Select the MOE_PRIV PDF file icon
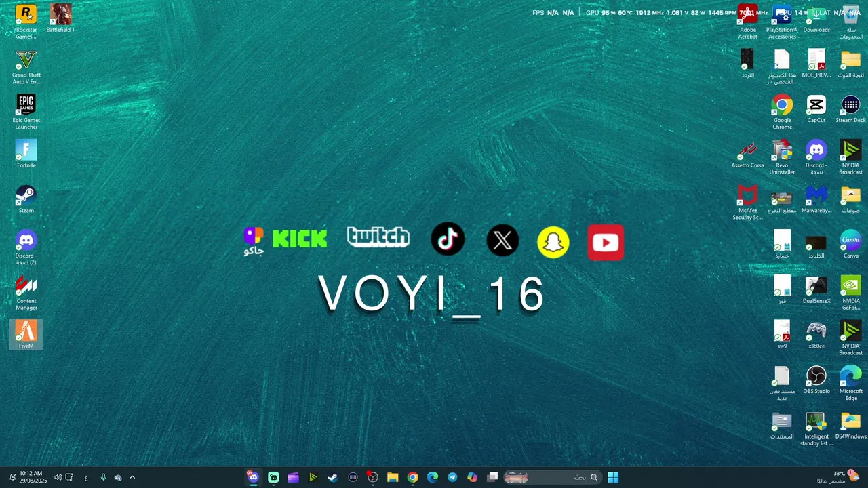Screen dimensions: 868x488 816,64
